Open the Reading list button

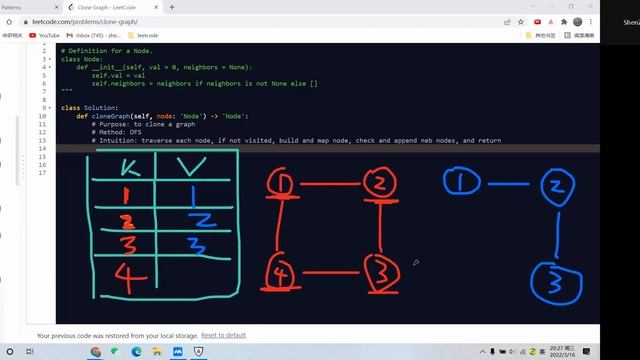(579, 36)
